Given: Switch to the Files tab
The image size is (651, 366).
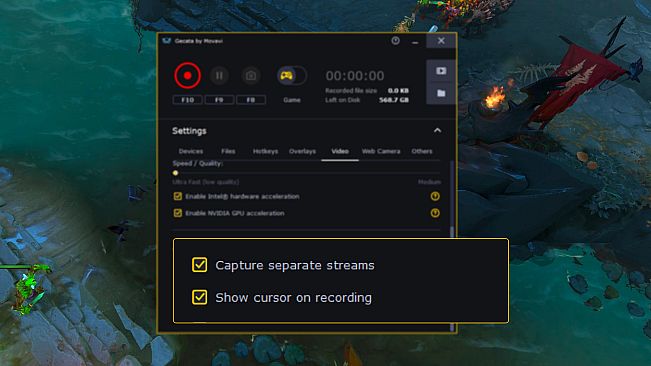Looking at the screenshot, I should click(x=228, y=151).
